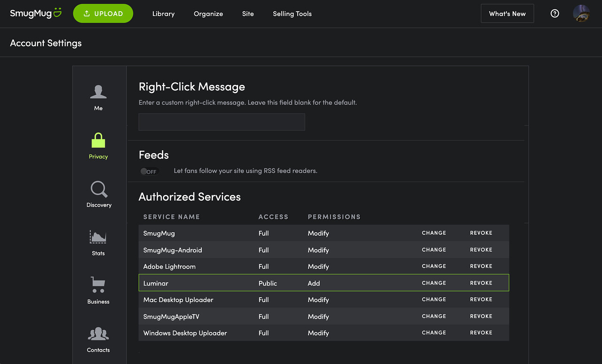Select the Privacy lock icon
602x364 pixels.
[98, 140]
